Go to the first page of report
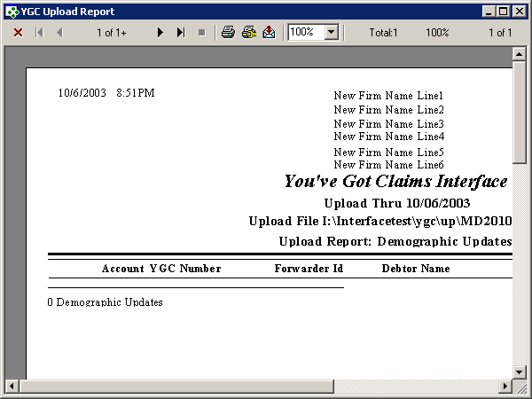Screen dimensions: 532x399 click(x=39, y=32)
